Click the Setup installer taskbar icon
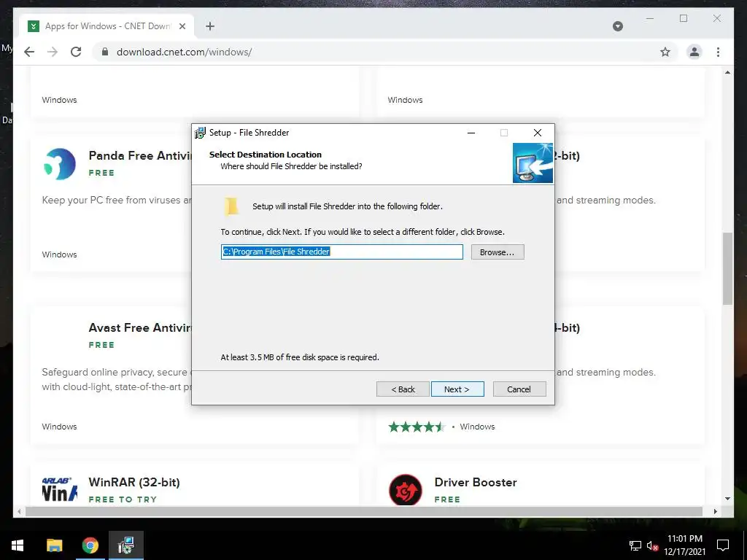 [x=125, y=545]
